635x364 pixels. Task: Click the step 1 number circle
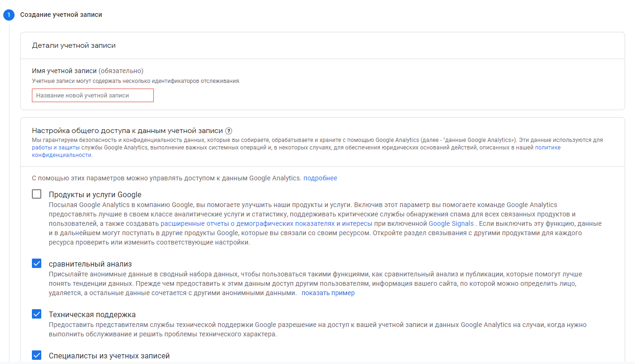click(x=8, y=15)
